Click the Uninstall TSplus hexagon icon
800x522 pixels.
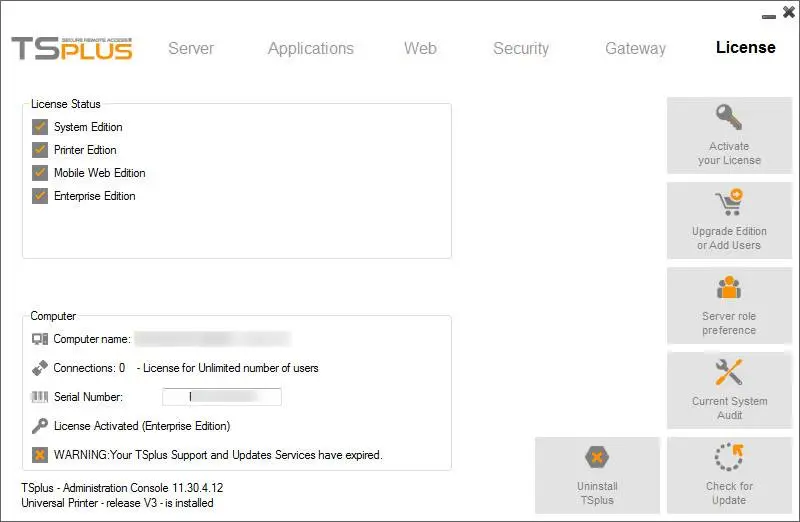tap(597, 457)
